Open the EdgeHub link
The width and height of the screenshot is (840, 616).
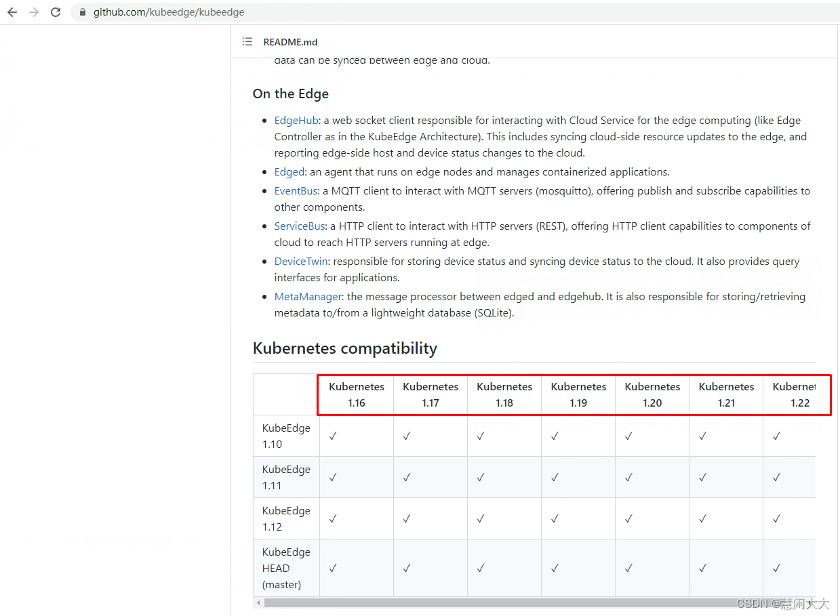(x=296, y=121)
